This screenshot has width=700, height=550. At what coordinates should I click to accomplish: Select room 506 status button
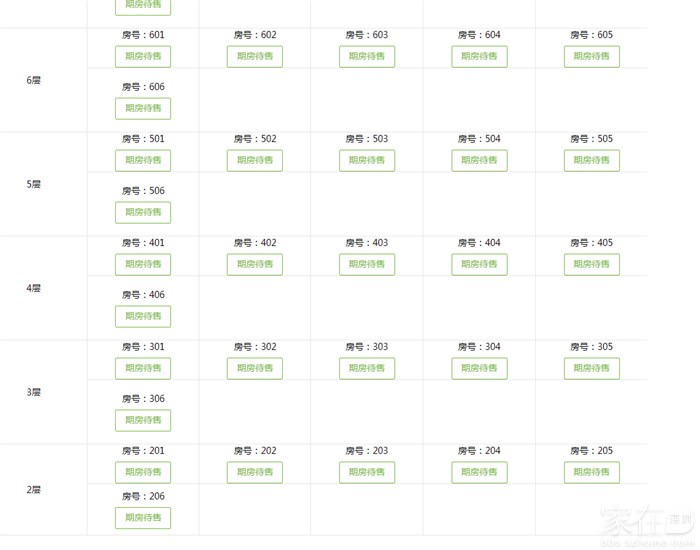(x=143, y=213)
